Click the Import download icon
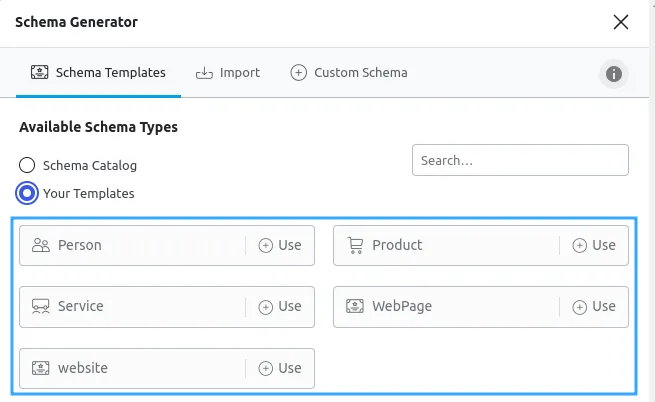 click(204, 73)
